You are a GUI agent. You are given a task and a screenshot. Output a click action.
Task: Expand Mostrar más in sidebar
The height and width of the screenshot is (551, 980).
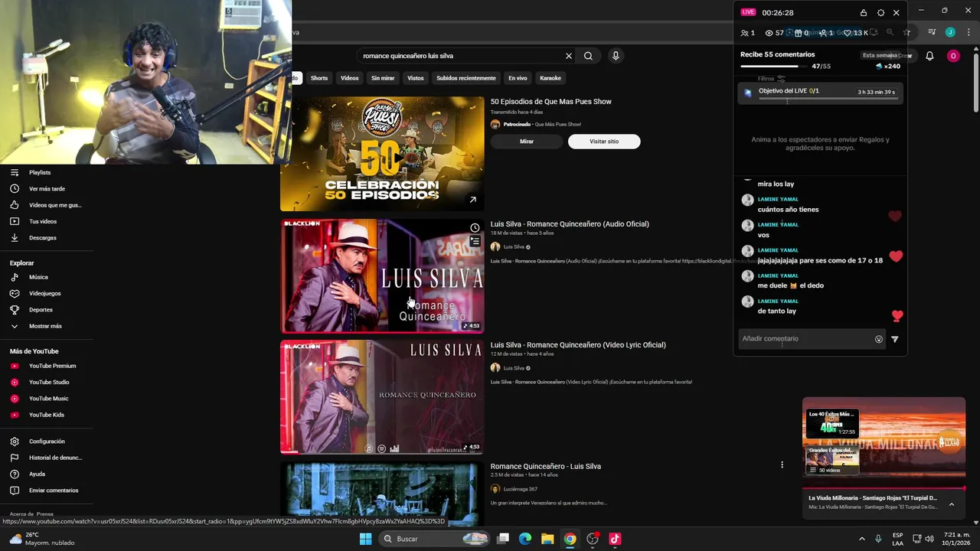click(45, 326)
